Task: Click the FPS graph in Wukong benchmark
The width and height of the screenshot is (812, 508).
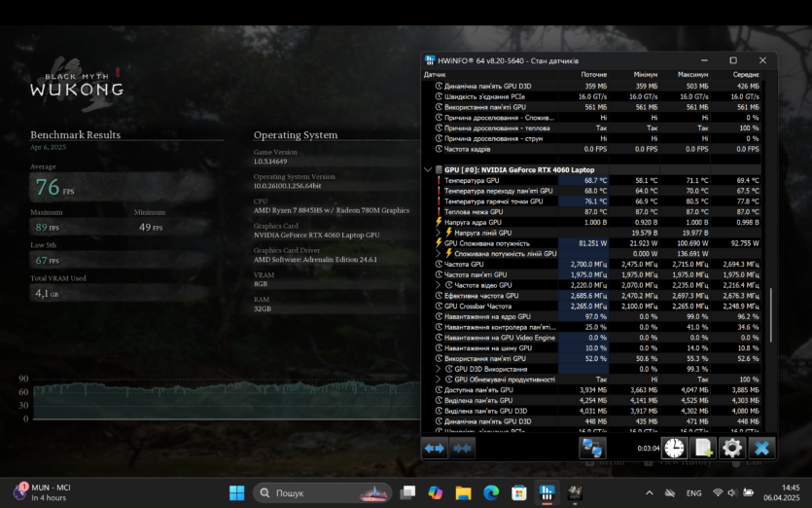Action: (x=227, y=400)
